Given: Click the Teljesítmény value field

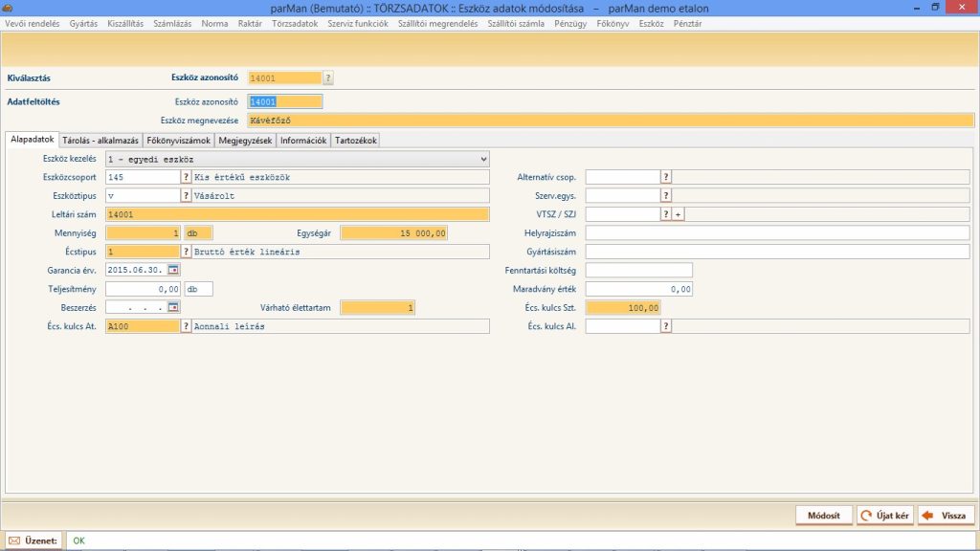Looking at the screenshot, I should [x=144, y=289].
